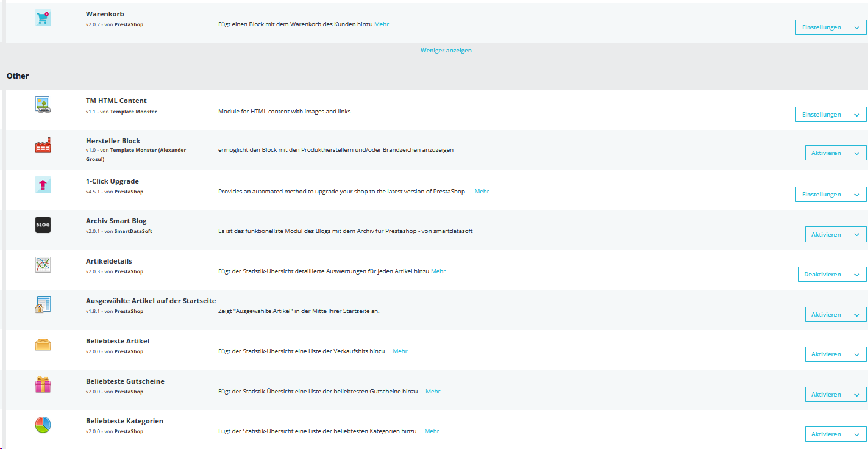Click Mehr link in Beliebteste Gutscheine description
The width and height of the screenshot is (868, 449).
pyautogui.click(x=436, y=391)
